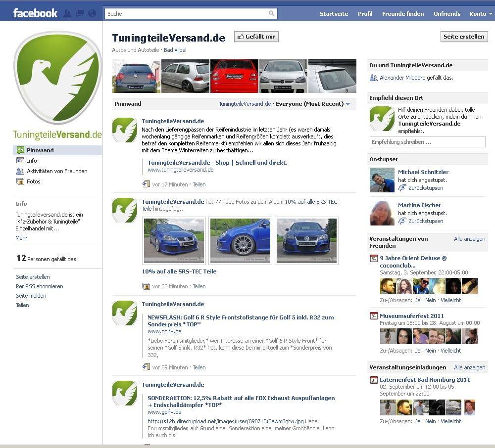The image size is (495, 448).
Task: Open the silver Golf photo in header strip
Action: pyautogui.click(x=185, y=76)
